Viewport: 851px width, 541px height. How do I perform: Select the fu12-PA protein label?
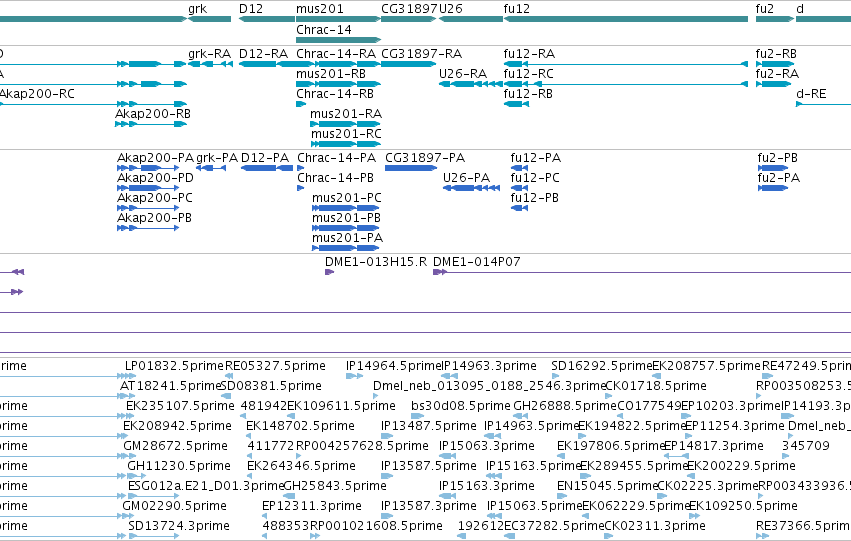point(536,158)
